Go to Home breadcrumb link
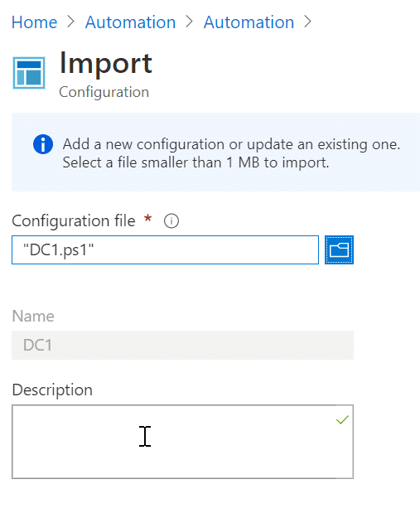The image size is (420, 518). coord(34,22)
